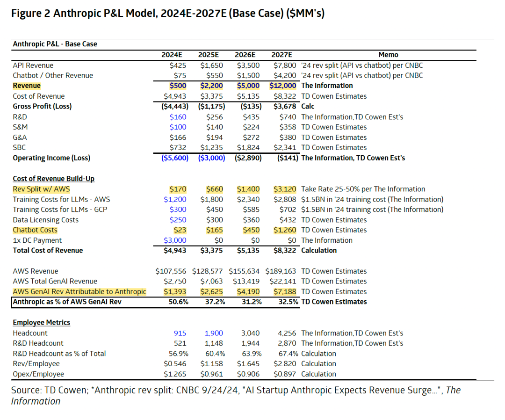Select 2027E R&D Headcount 2,870

tap(287, 343)
